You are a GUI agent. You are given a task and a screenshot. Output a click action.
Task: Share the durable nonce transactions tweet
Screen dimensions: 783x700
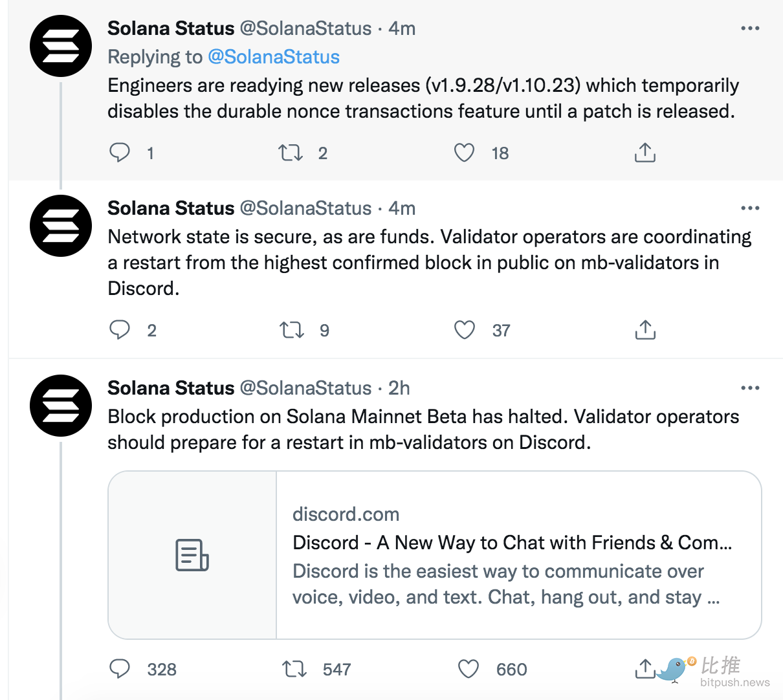645,153
